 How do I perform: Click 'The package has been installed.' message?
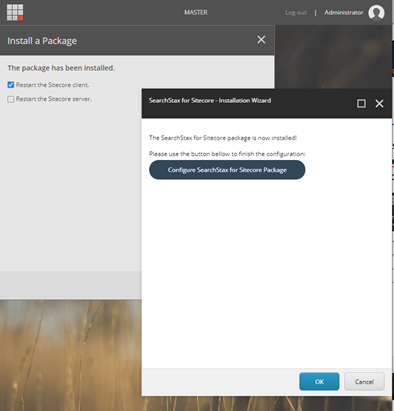tap(61, 68)
